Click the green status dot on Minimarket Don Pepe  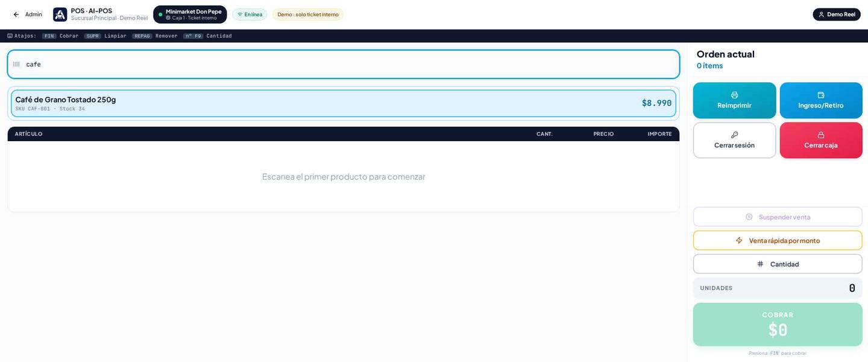160,14
